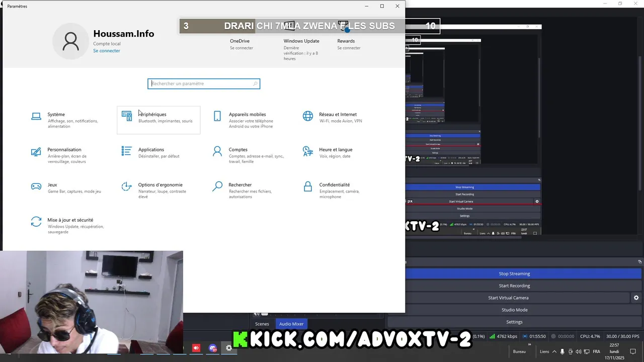Open Mise à jour et sécurité tile

[x=68, y=226]
